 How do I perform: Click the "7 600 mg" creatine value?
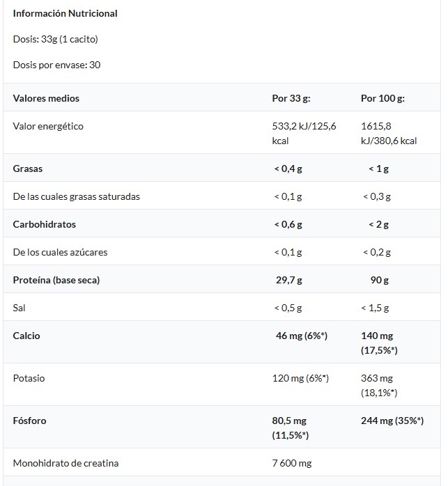[292, 463]
